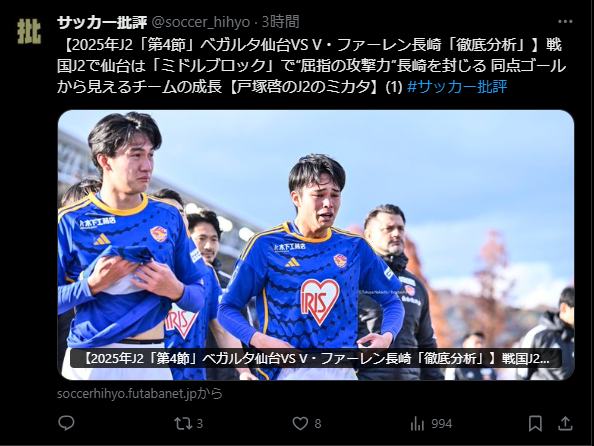Open the #サッカー批評 hashtag
This screenshot has height=446, width=594.
click(x=457, y=87)
